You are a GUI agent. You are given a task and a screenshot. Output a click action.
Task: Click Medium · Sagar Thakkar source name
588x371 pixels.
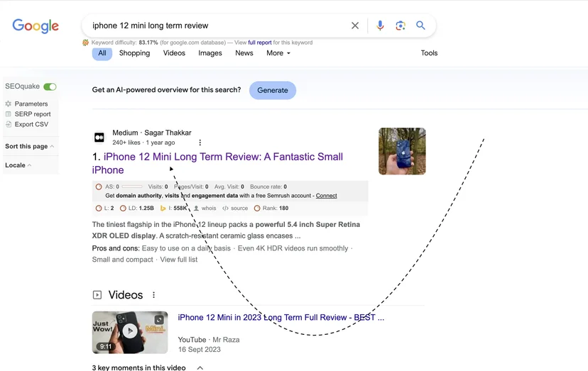click(x=152, y=133)
